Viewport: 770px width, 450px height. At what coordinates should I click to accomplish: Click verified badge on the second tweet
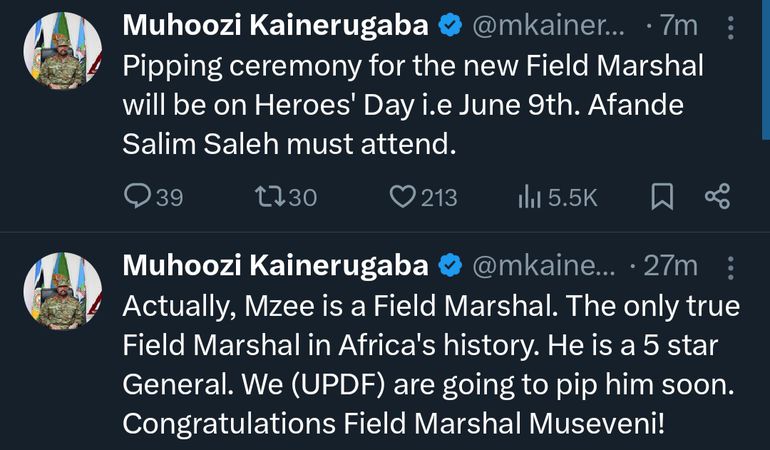tap(449, 266)
